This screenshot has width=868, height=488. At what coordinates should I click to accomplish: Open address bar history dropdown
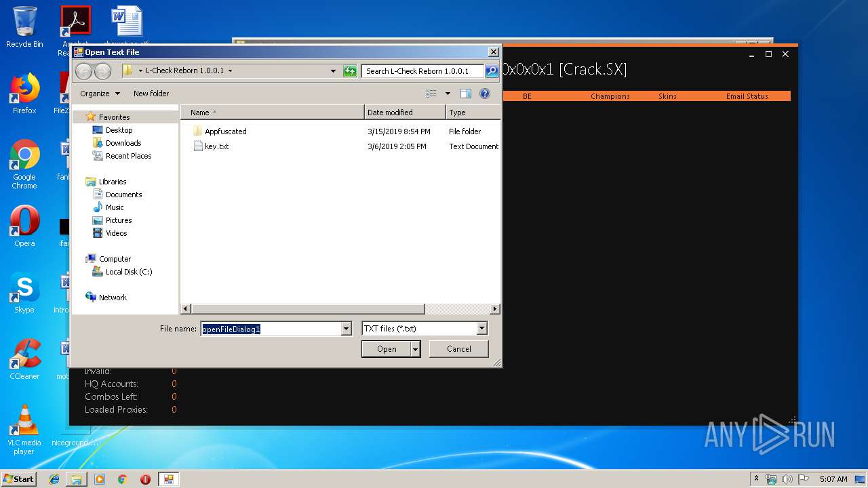(x=333, y=70)
